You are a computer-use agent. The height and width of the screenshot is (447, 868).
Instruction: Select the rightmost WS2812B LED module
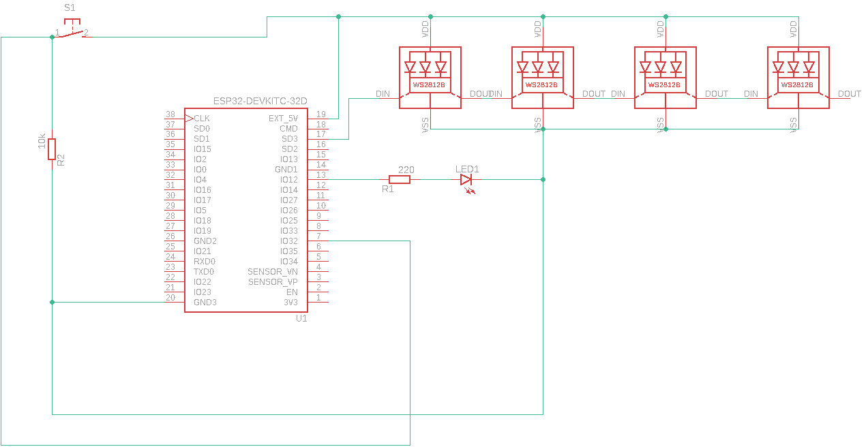[x=798, y=77]
